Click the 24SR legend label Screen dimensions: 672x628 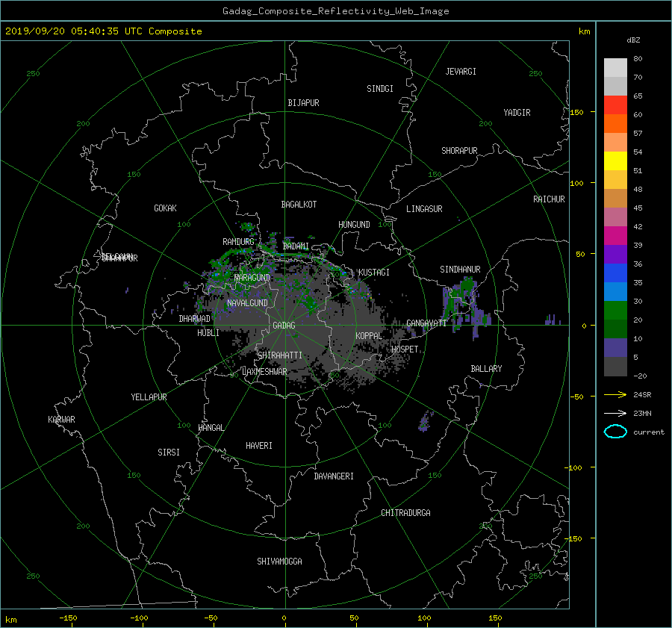point(642,394)
